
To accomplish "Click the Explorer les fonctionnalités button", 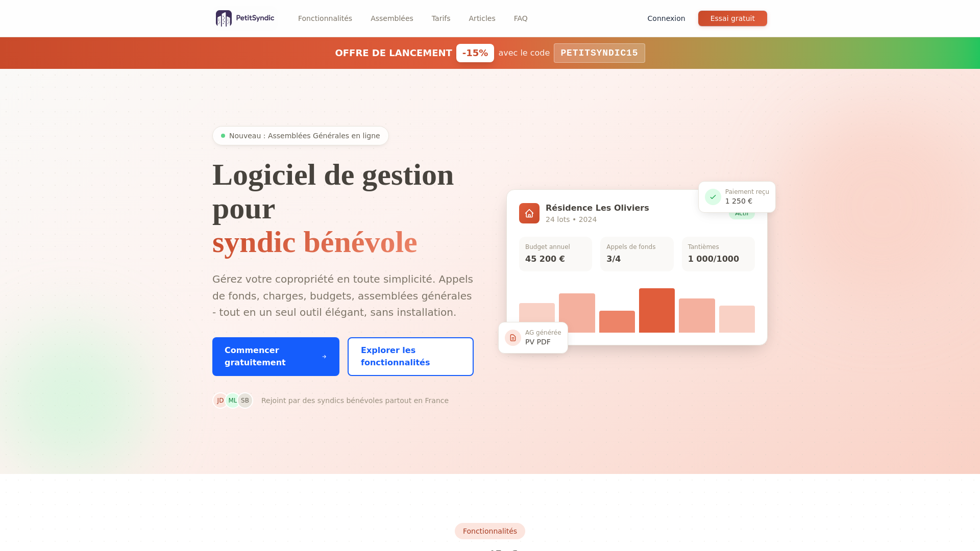I will click(x=410, y=357).
